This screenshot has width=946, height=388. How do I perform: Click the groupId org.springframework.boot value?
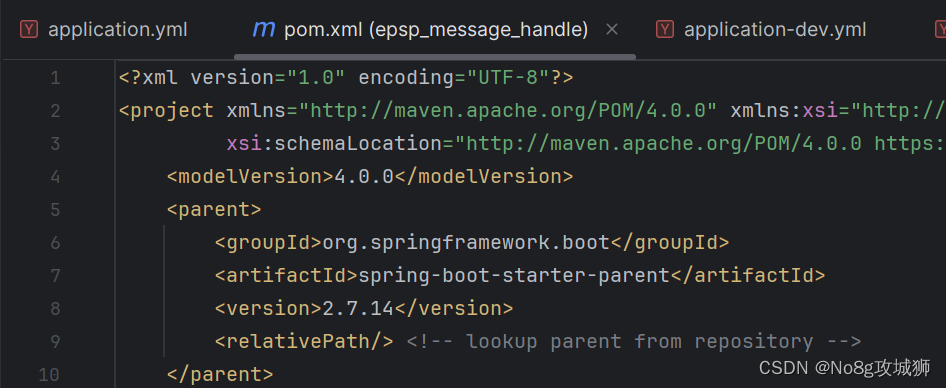coord(466,243)
